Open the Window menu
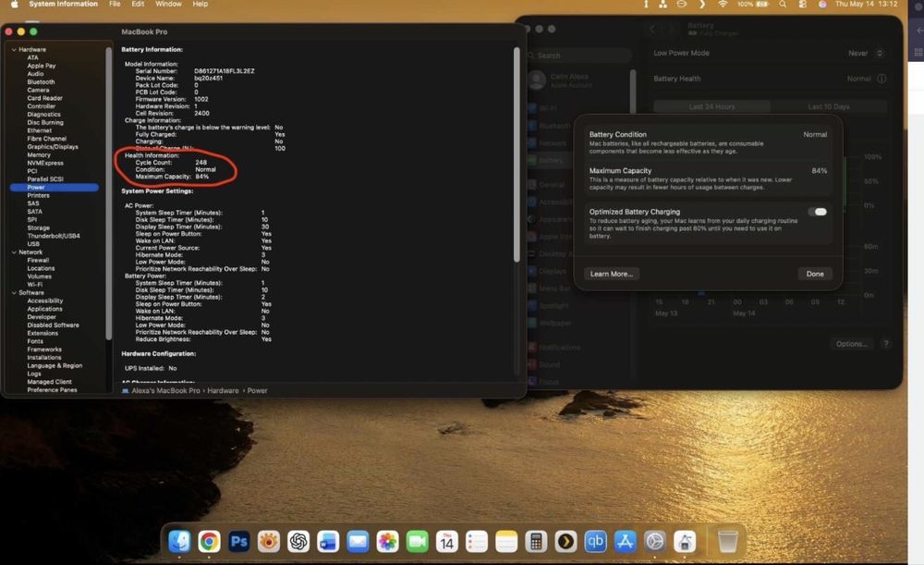This screenshot has height=565, width=924. point(168,4)
